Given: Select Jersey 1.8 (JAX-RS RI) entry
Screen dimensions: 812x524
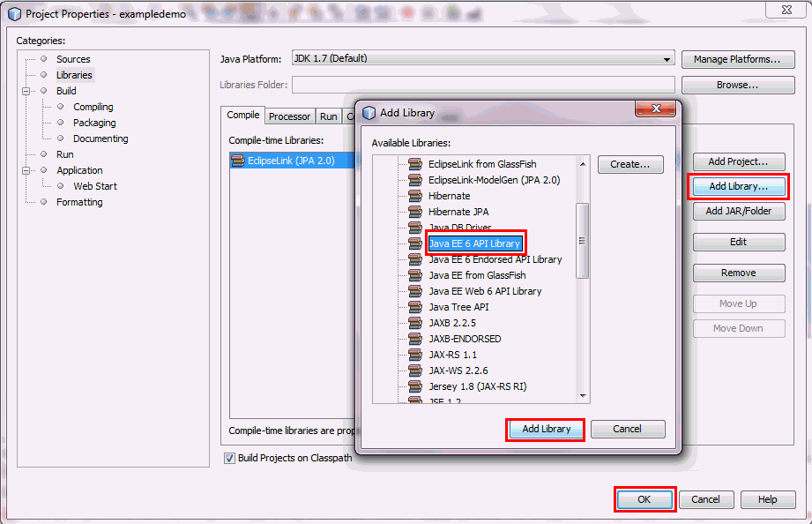Looking at the screenshot, I should (478, 386).
